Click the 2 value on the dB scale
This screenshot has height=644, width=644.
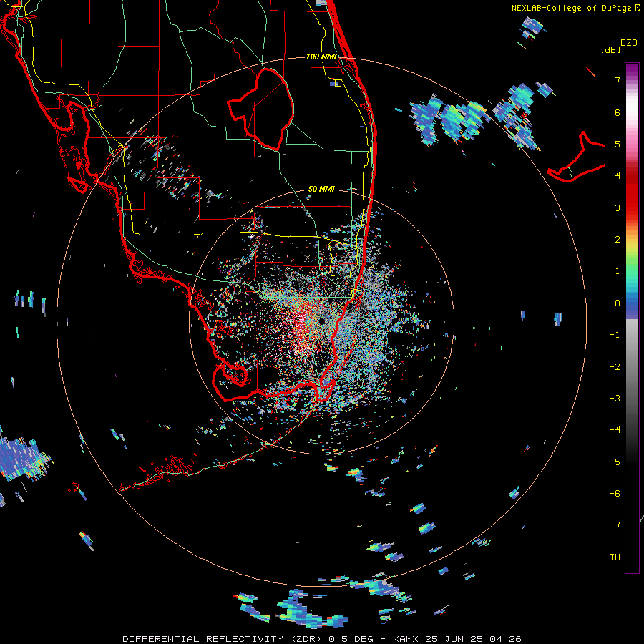tap(618, 240)
